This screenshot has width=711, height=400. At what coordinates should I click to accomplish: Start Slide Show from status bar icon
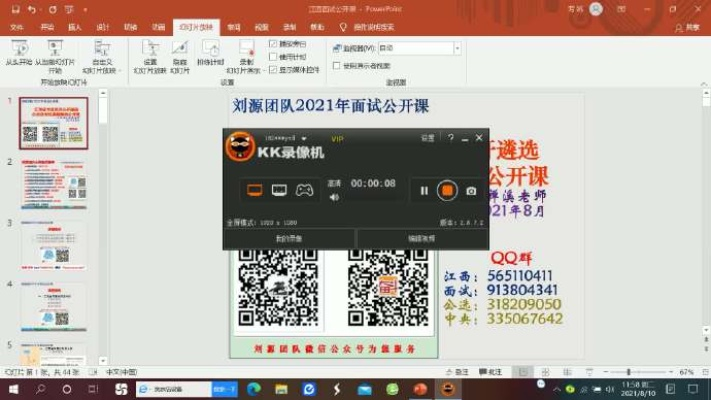589,372
